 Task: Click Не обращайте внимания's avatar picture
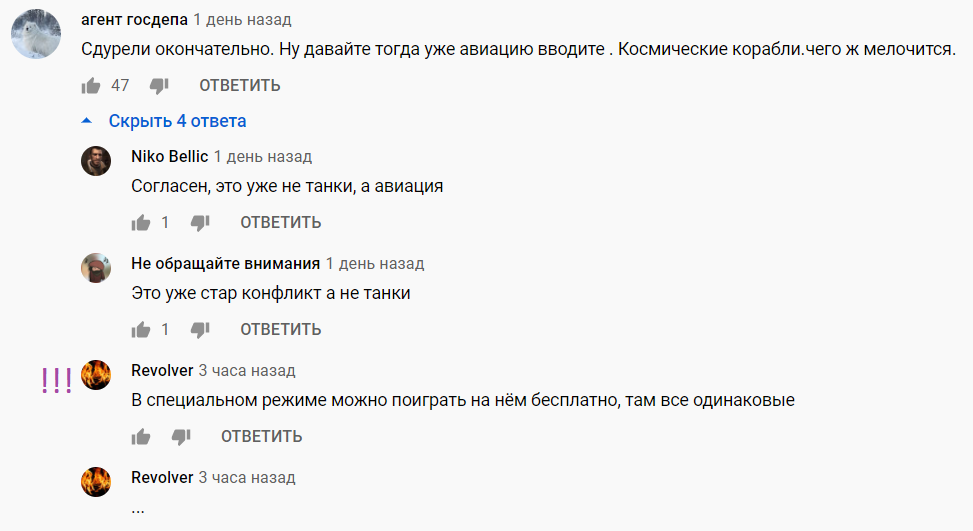click(96, 268)
